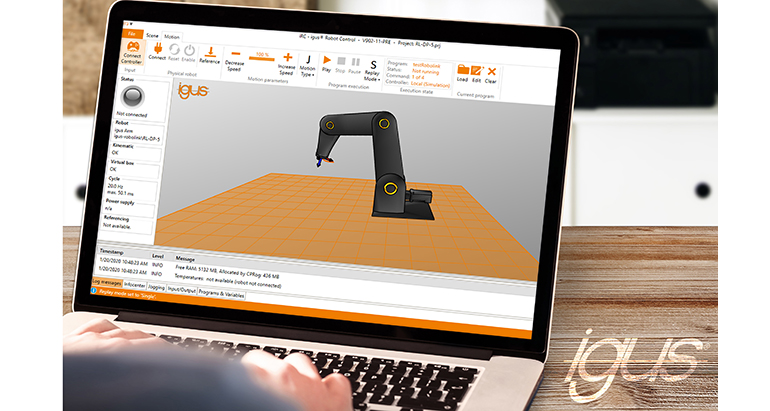Select the 'Free RAM: 5132 MB' log message
Screen dimensions: 770x411
[227, 272]
